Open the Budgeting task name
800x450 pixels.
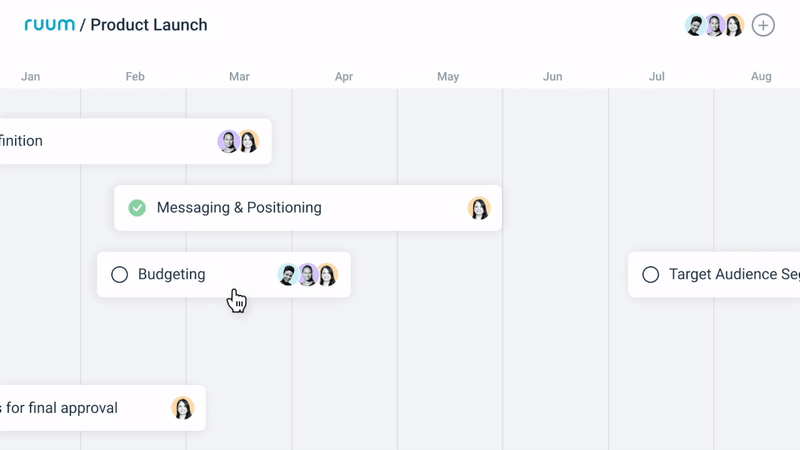click(x=171, y=274)
